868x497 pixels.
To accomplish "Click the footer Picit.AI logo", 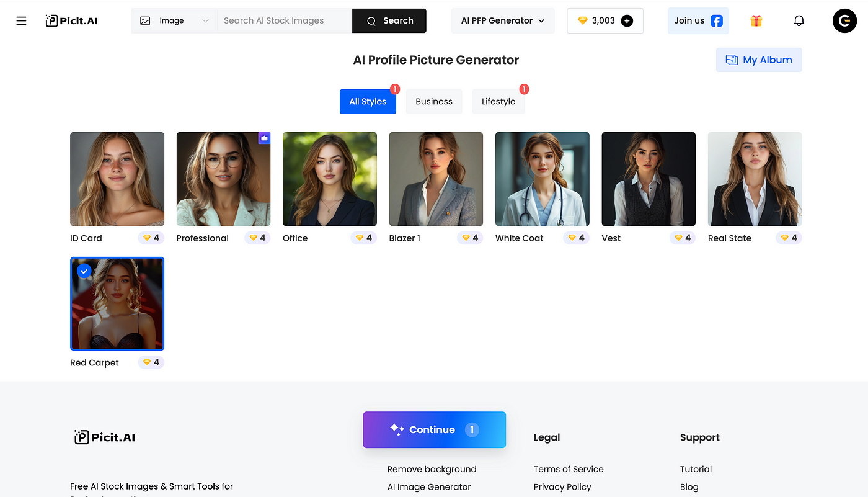I will coord(105,437).
